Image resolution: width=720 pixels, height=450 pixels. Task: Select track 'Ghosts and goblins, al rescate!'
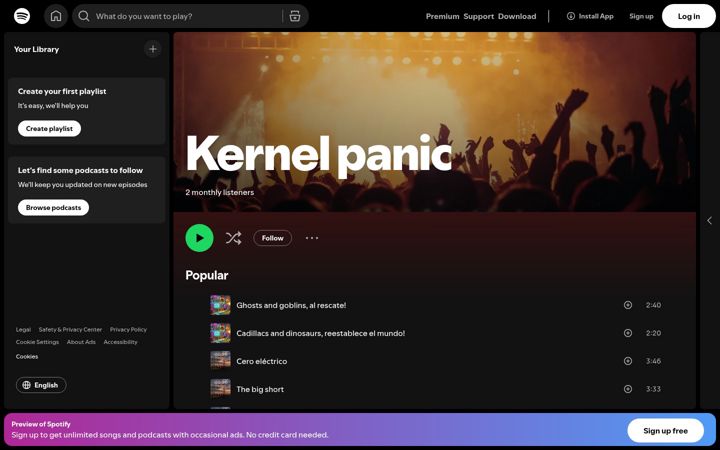point(291,305)
